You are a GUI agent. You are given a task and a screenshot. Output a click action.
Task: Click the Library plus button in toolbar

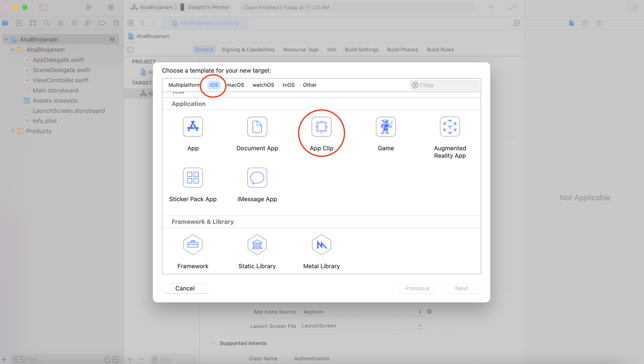[x=491, y=7]
